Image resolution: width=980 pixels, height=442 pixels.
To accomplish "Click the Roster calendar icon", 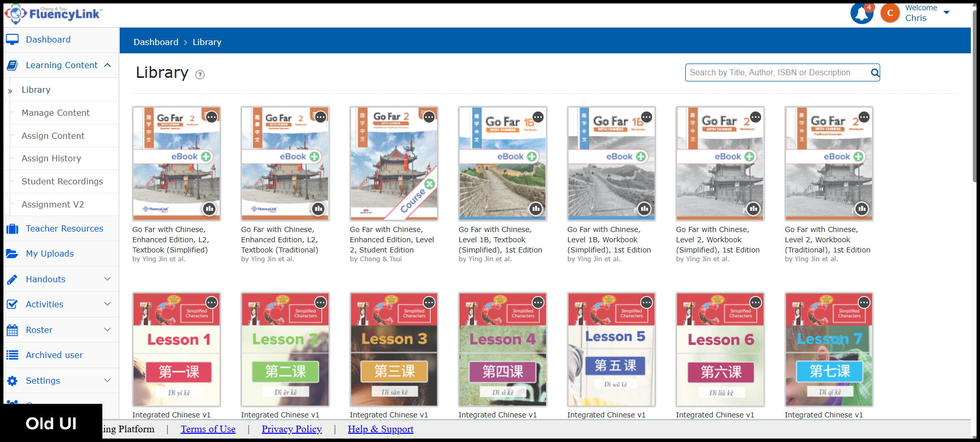I will tap(12, 330).
